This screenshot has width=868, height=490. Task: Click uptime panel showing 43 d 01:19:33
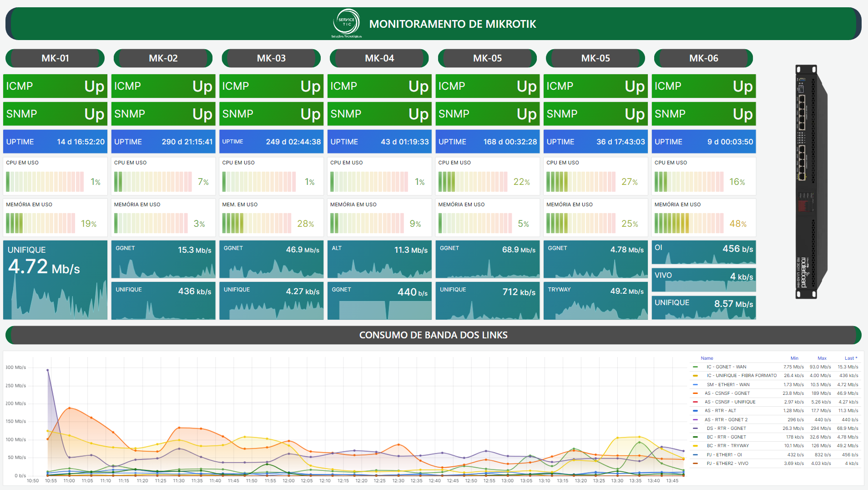(x=379, y=142)
